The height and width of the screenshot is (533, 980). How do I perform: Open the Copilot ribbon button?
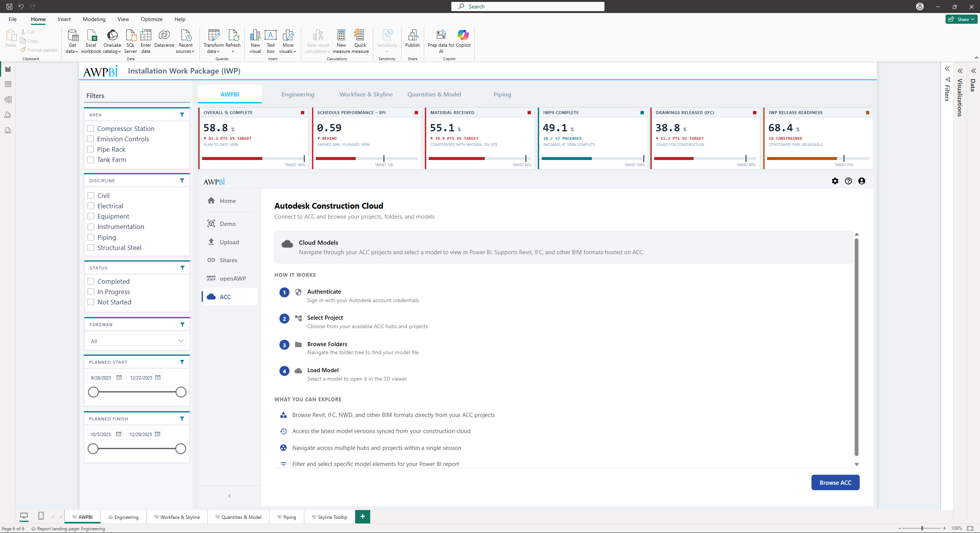[463, 39]
